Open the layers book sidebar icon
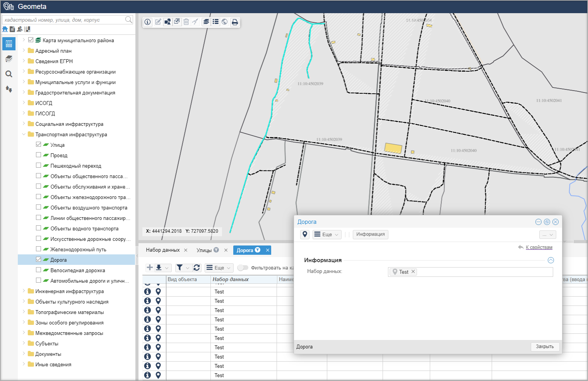The width and height of the screenshot is (588, 381). coord(9,59)
